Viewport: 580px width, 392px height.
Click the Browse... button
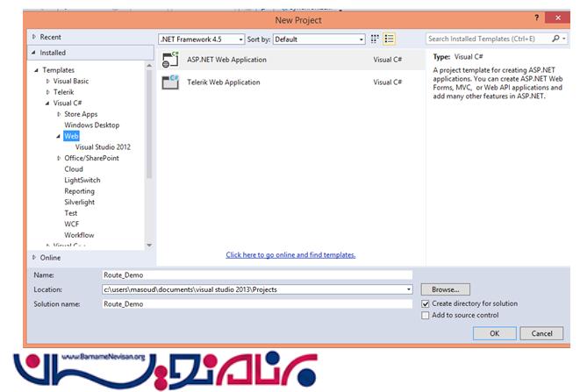click(446, 289)
